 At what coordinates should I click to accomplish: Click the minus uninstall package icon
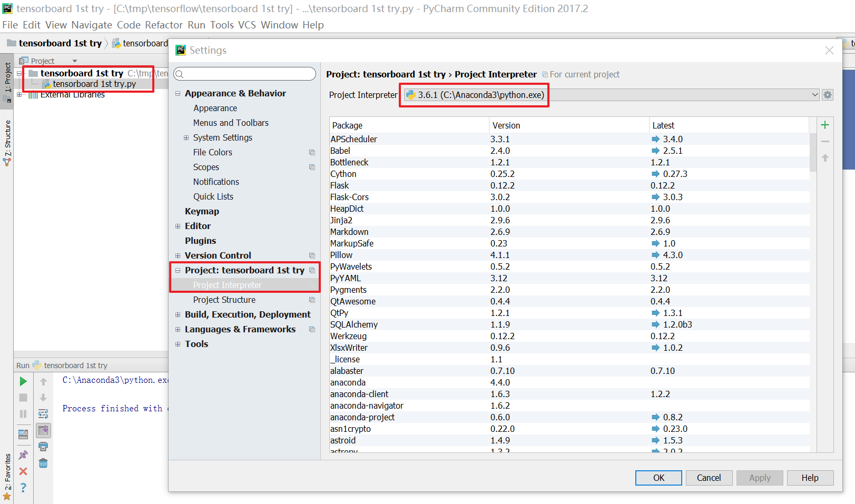click(825, 141)
